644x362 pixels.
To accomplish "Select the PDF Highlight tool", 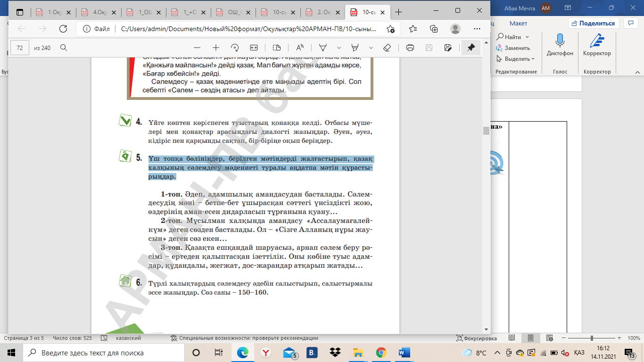I will (x=355, y=48).
